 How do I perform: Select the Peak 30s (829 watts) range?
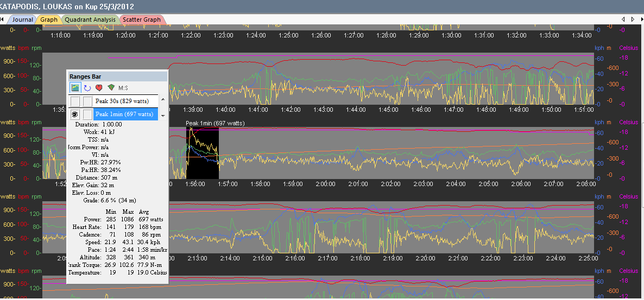click(x=122, y=101)
